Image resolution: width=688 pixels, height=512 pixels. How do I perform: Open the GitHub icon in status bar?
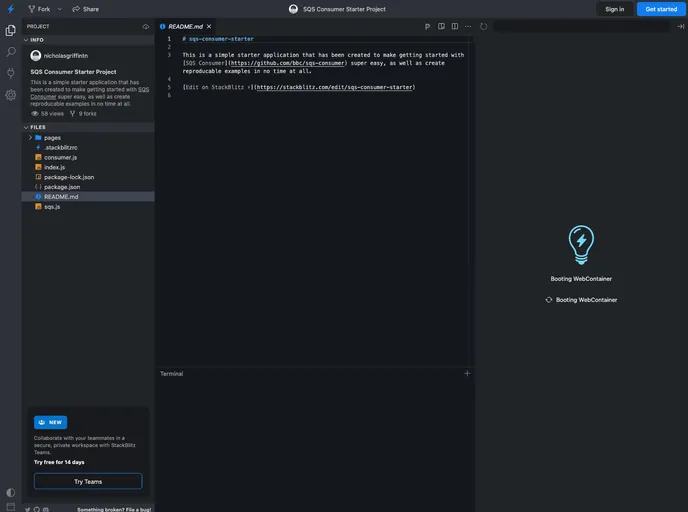(37, 509)
